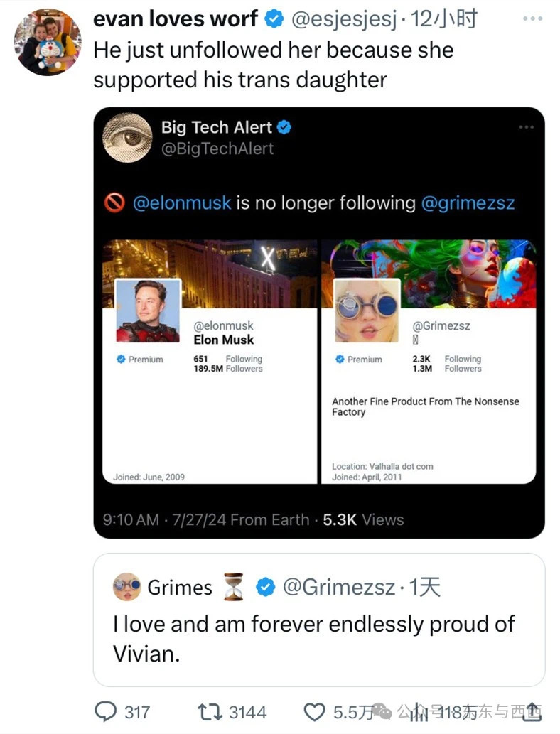The width and height of the screenshot is (560, 734).
Task: Click the @Grimezsz handle in quoted tweet
Action: click(x=339, y=587)
